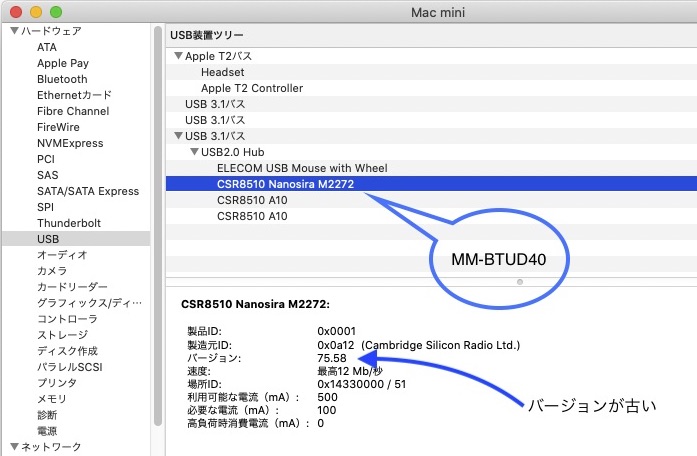This screenshot has width=697, height=456.
Task: Close the Mac mini window
Action: coord(16,12)
